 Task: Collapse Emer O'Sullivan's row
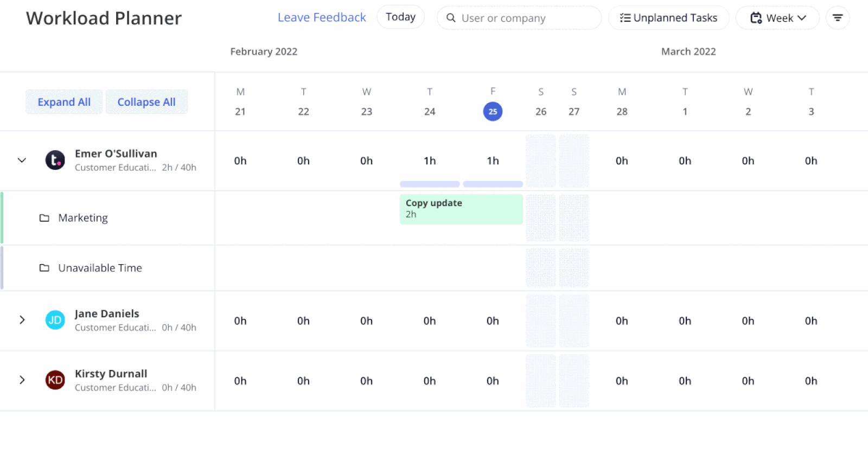pos(22,160)
